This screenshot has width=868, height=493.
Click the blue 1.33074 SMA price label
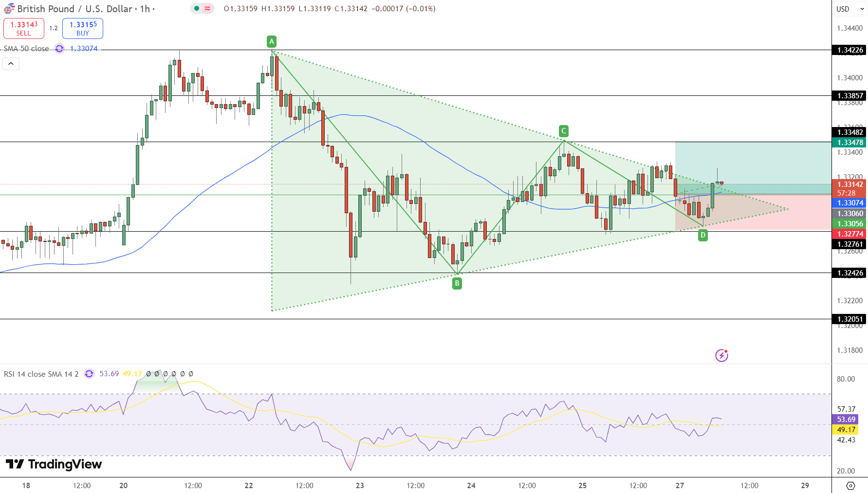[x=850, y=203]
